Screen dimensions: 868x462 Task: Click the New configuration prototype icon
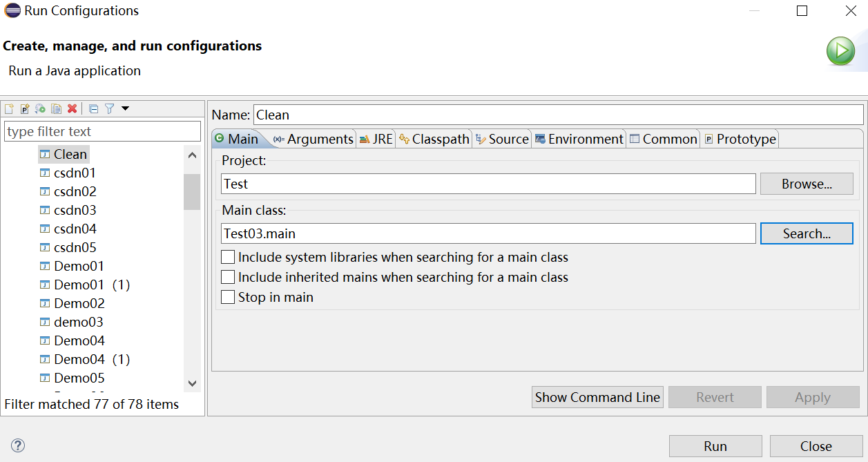(25, 108)
